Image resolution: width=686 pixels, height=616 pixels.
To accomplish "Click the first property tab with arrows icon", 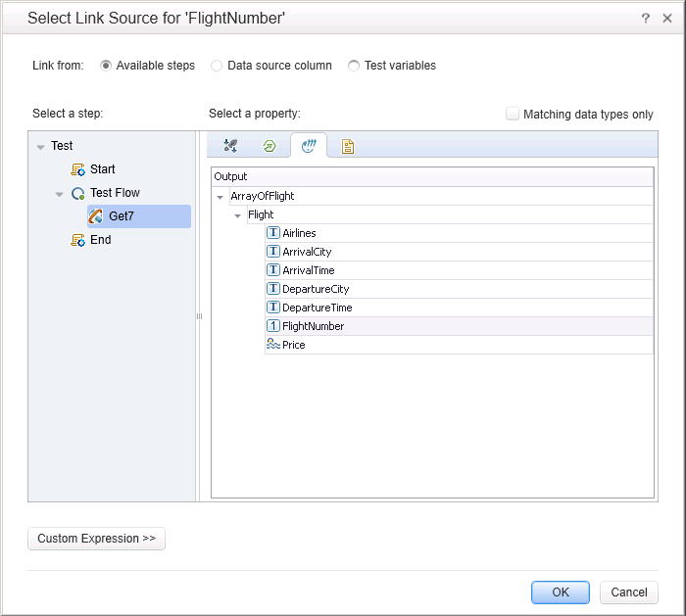I will (230, 146).
